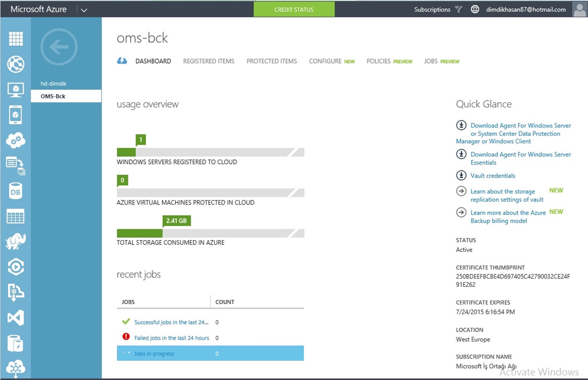Open the Mobile Services phone icon in sidebar

15,115
